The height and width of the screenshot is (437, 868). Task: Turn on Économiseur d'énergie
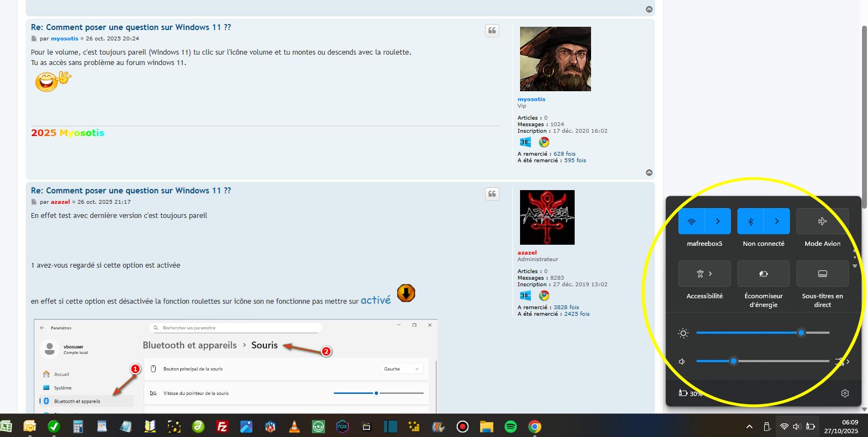[763, 274]
